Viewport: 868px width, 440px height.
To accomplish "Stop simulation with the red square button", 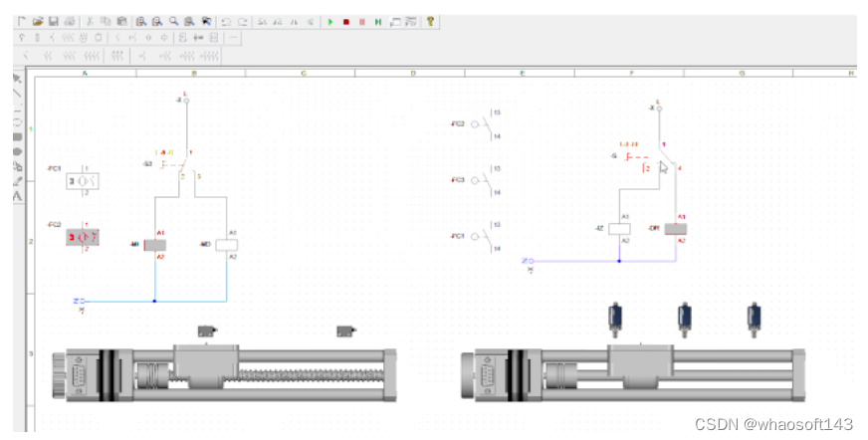I will point(346,22).
